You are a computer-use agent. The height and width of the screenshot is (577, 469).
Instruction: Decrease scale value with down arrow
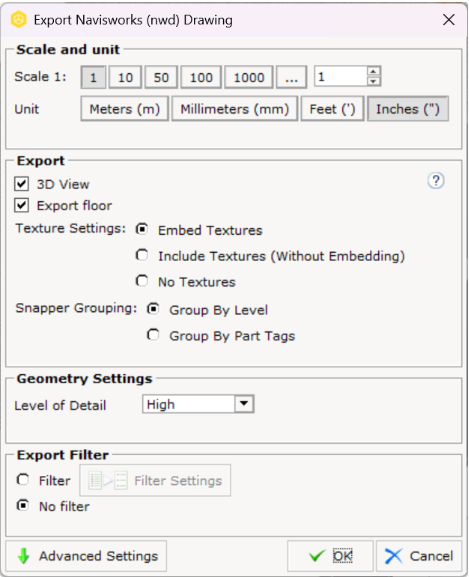coord(374,81)
